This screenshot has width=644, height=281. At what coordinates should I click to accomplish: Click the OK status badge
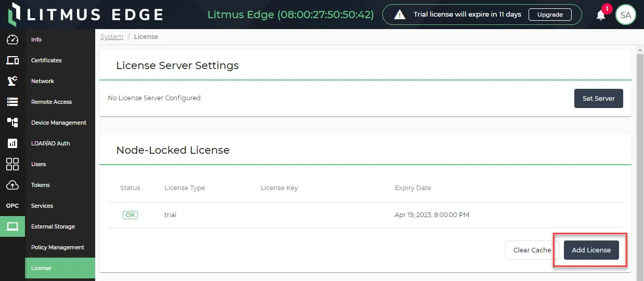130,215
